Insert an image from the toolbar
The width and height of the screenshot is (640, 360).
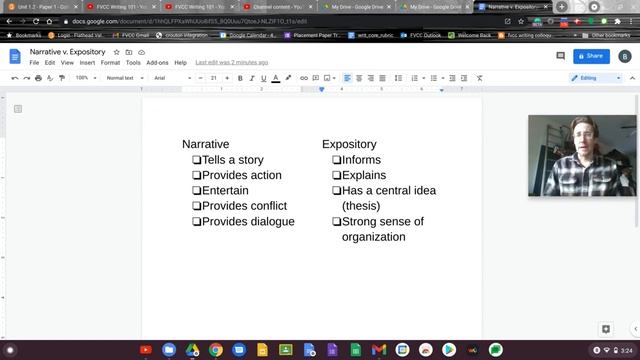point(327,78)
